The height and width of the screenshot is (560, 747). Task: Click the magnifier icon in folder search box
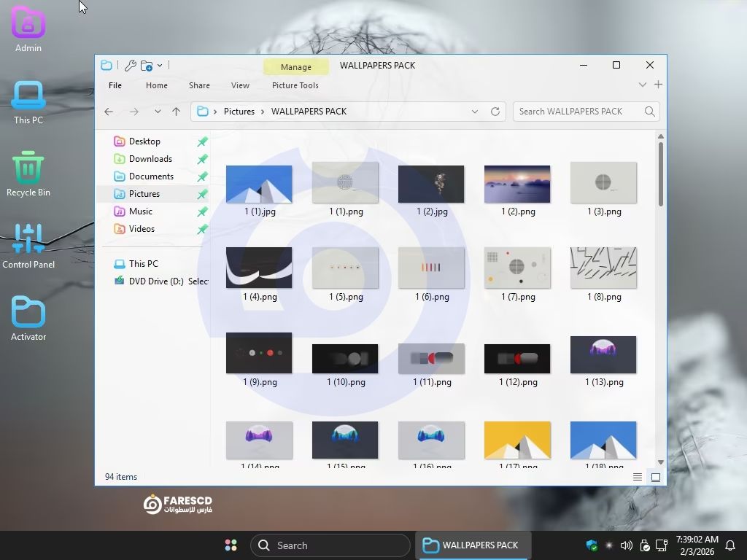649,112
